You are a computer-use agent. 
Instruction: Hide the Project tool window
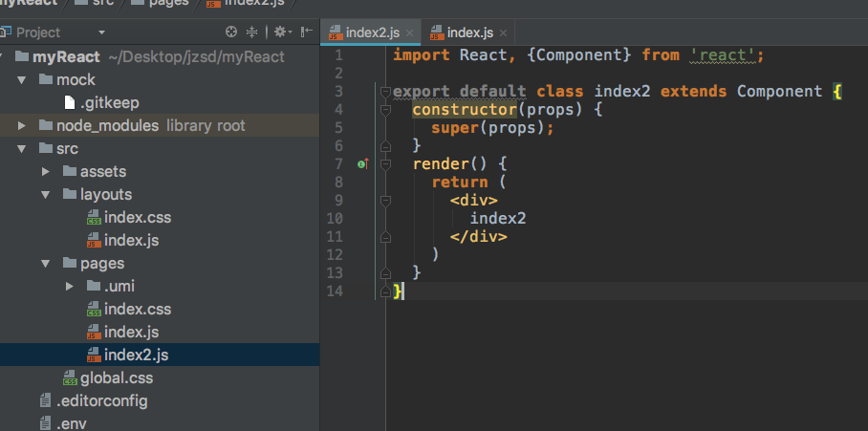point(306,32)
